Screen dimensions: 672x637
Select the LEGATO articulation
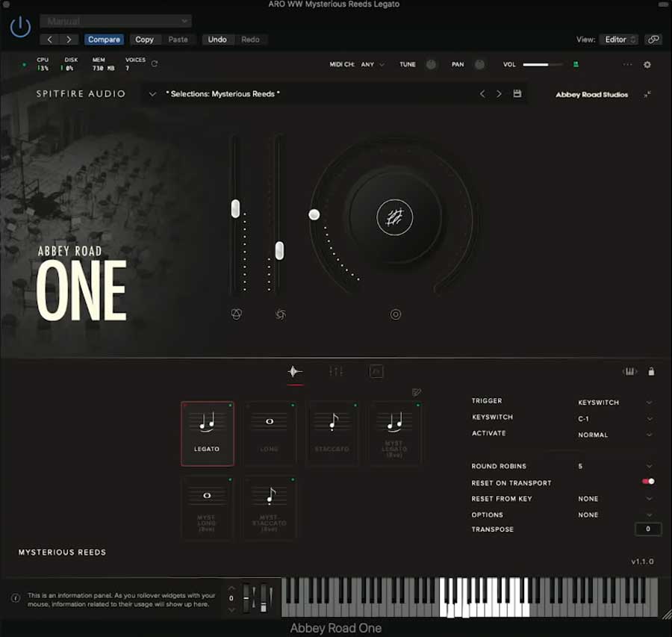(208, 434)
